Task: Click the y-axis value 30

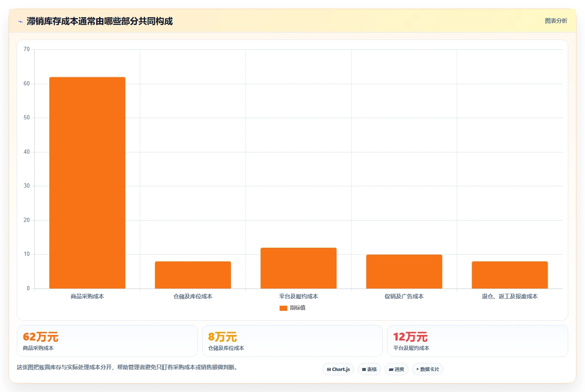Action: tap(27, 186)
